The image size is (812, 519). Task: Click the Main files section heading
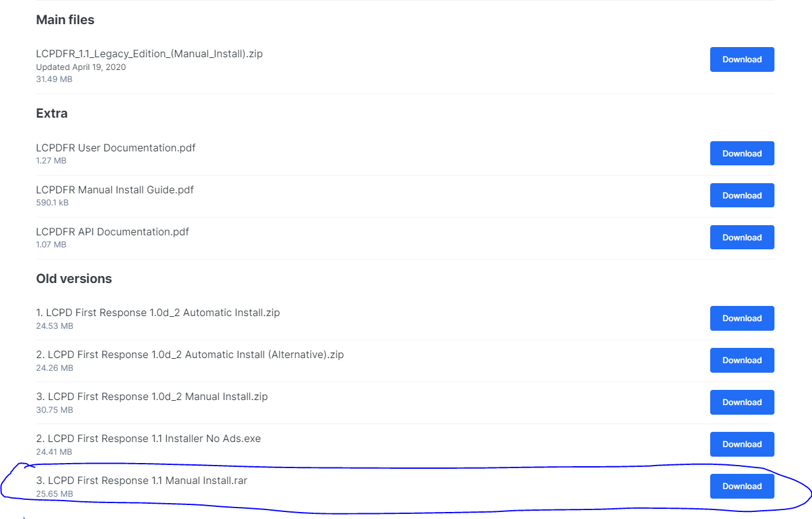tap(65, 20)
